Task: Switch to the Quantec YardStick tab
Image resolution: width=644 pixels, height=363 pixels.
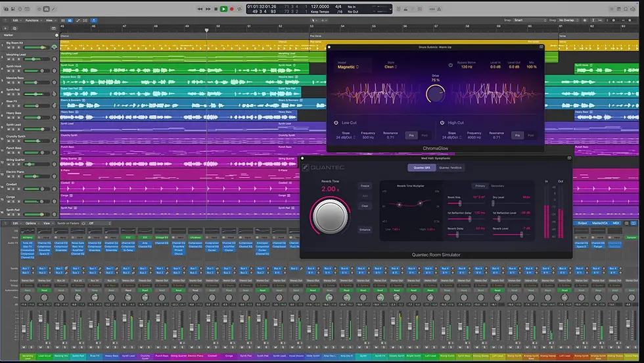Action: pos(451,168)
